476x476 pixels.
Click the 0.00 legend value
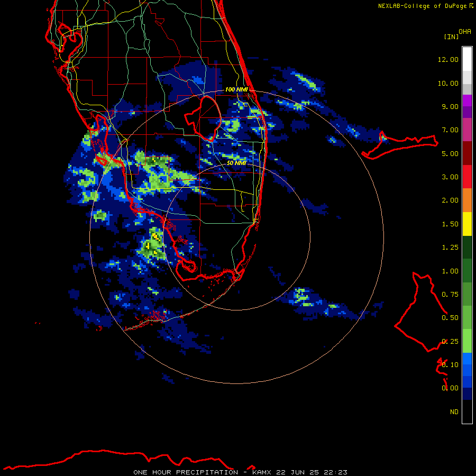coord(450,388)
